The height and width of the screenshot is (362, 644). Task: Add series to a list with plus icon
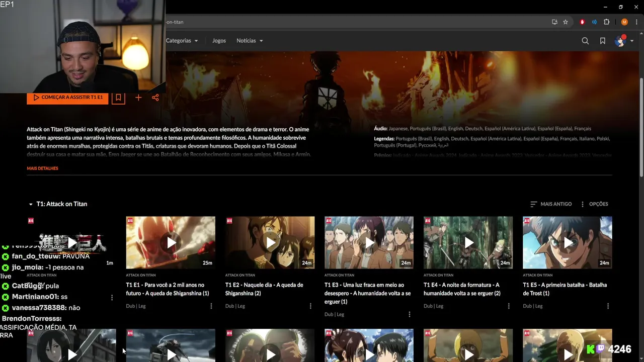tap(138, 98)
